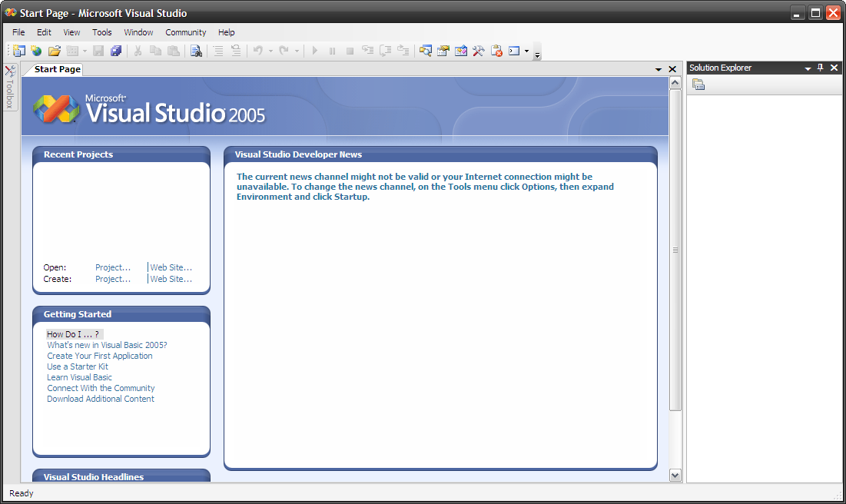
Task: Click the Find in Files icon
Action: (x=196, y=51)
